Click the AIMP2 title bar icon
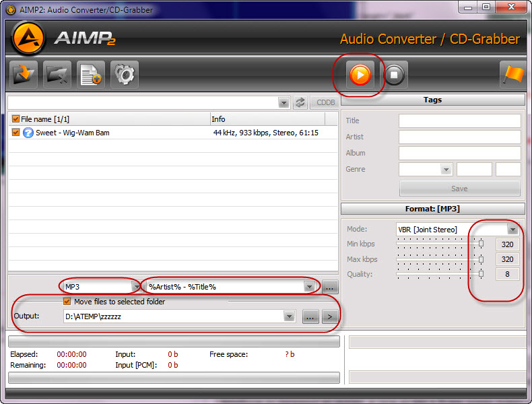This screenshot has width=532, height=404. (x=11, y=10)
